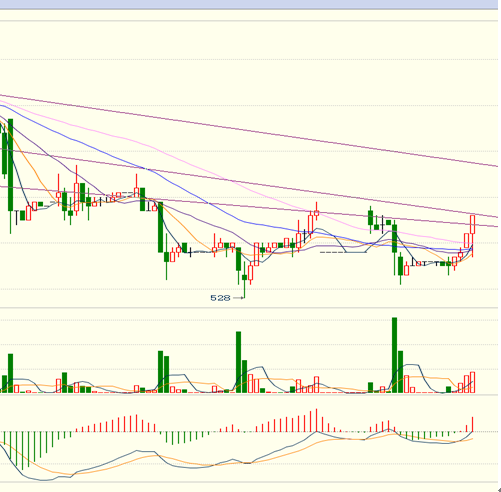Select the tall green candlestick at far left
The width and height of the screenshot is (501, 492).
(x=10, y=165)
